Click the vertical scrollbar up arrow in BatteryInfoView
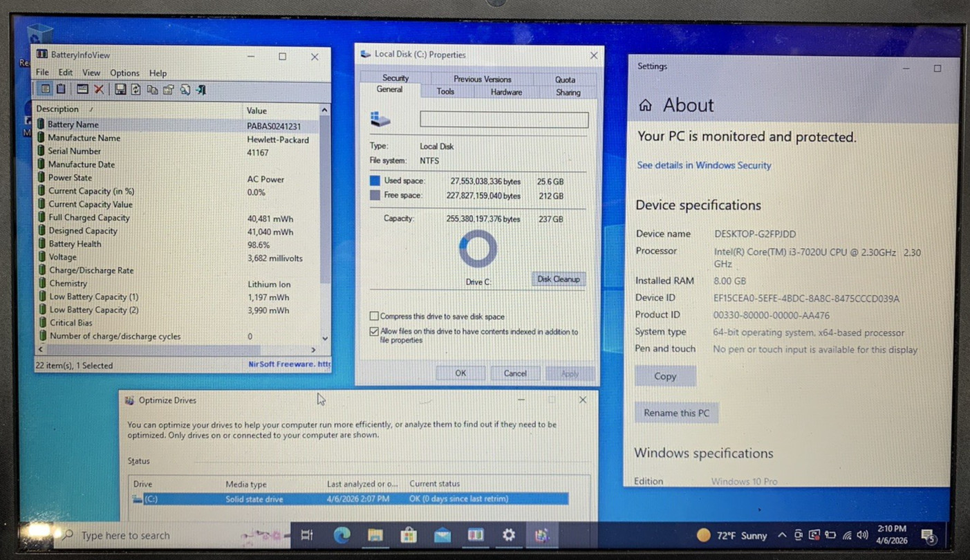This screenshot has height=560, width=970. coord(325,110)
